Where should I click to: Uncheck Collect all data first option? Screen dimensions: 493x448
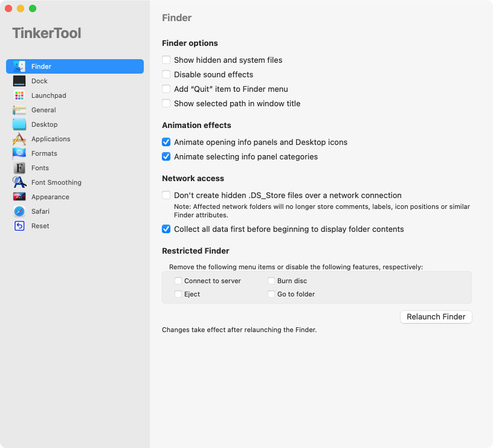166,229
